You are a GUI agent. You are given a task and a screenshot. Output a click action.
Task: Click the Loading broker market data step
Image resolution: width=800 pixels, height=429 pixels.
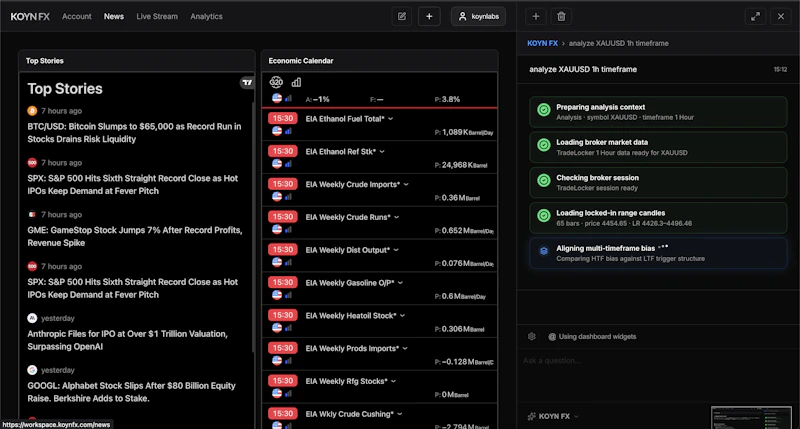point(658,147)
